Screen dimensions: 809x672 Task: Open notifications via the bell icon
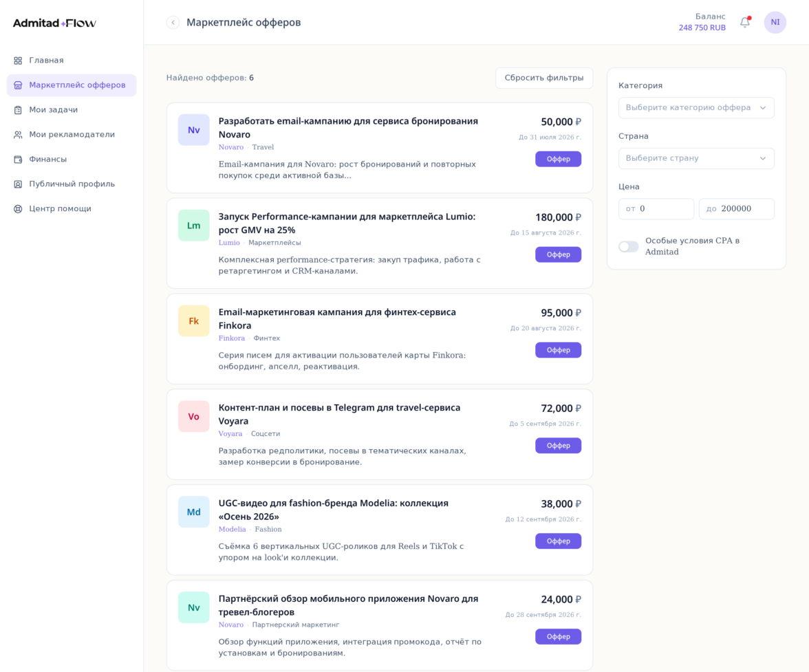coord(745,22)
